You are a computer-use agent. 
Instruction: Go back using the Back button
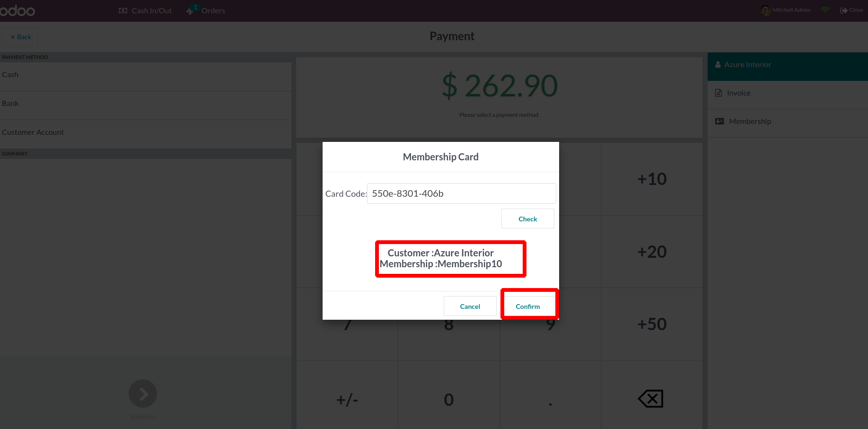tap(20, 37)
